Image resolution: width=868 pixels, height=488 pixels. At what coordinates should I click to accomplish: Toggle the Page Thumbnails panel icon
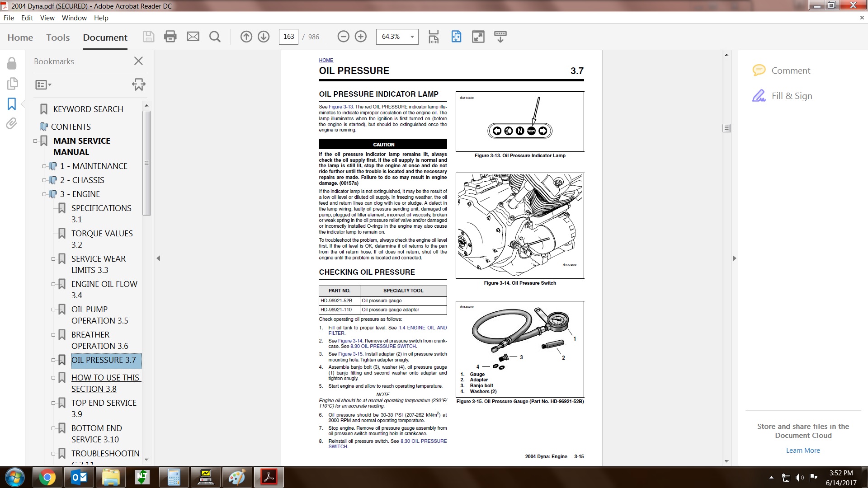tap(12, 84)
